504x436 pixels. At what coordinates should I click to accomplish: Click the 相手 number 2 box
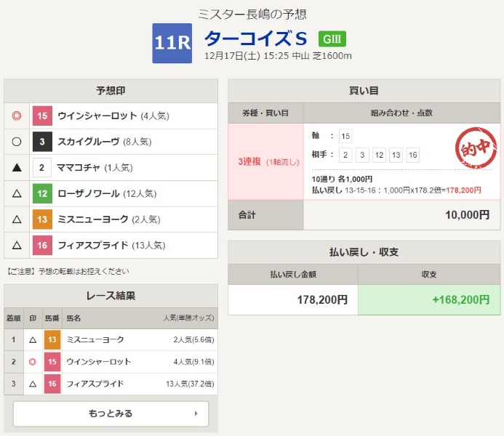345,155
